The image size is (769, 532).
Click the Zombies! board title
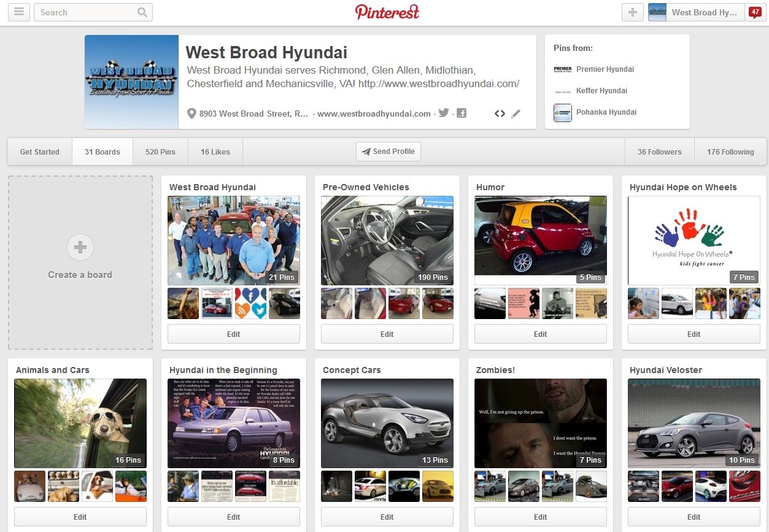pyautogui.click(x=495, y=370)
